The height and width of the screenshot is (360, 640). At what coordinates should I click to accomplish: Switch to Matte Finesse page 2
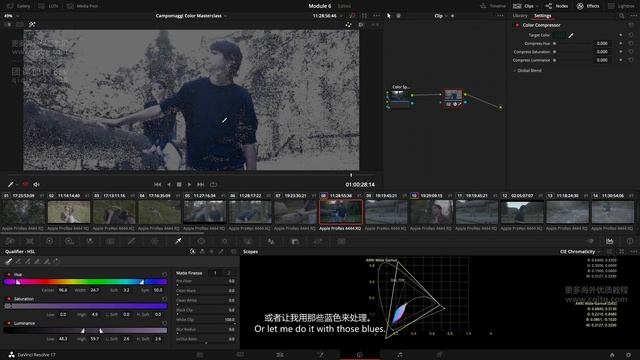(229, 273)
